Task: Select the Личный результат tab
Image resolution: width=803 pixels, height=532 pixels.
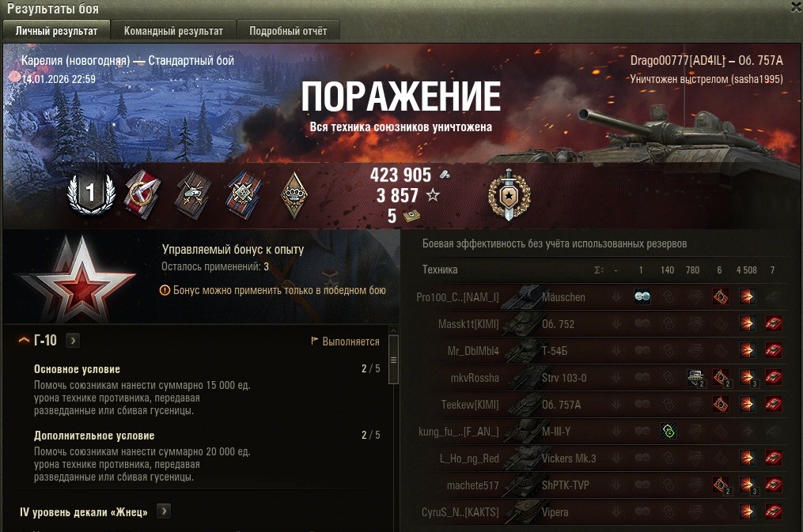Action: pyautogui.click(x=56, y=31)
